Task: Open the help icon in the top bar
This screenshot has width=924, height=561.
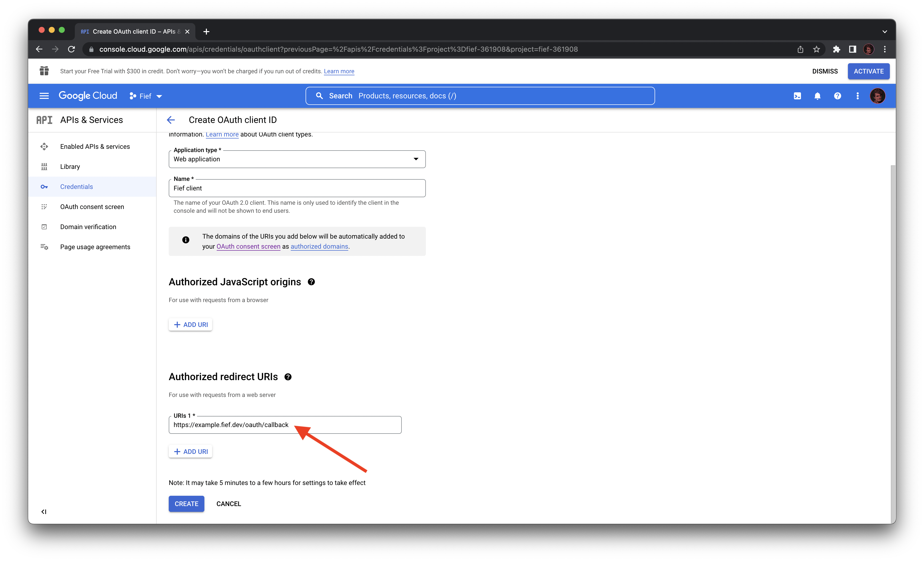Action: 837,96
